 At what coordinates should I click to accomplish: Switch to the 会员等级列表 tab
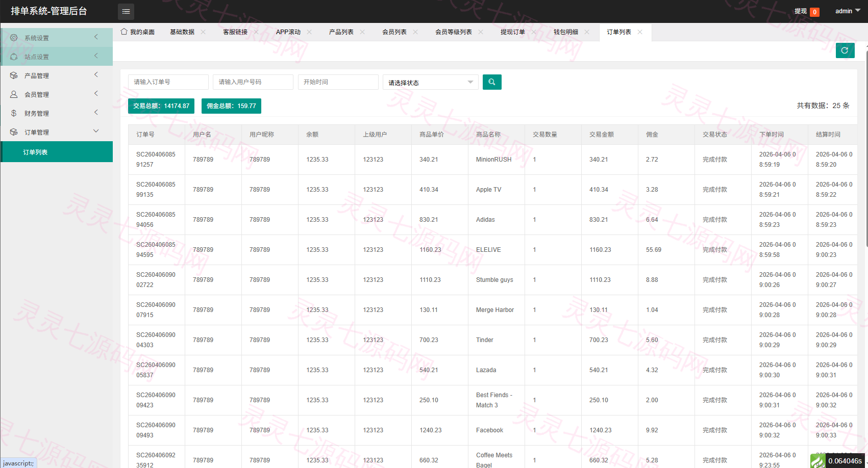click(x=454, y=32)
